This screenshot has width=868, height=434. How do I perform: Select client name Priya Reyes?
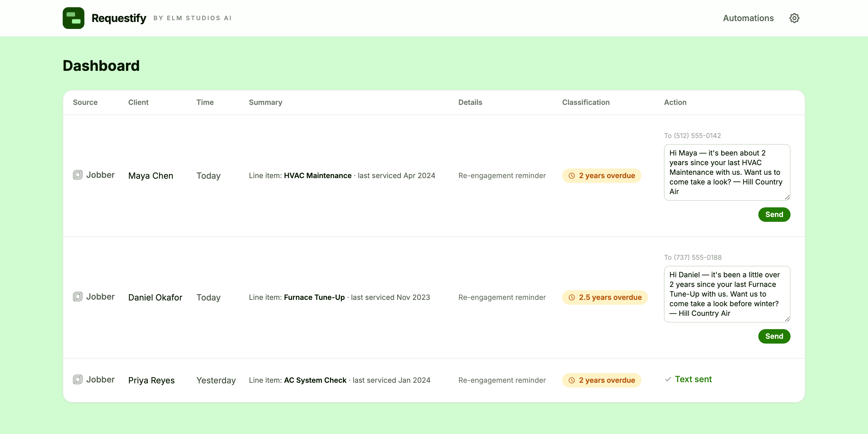(x=151, y=380)
